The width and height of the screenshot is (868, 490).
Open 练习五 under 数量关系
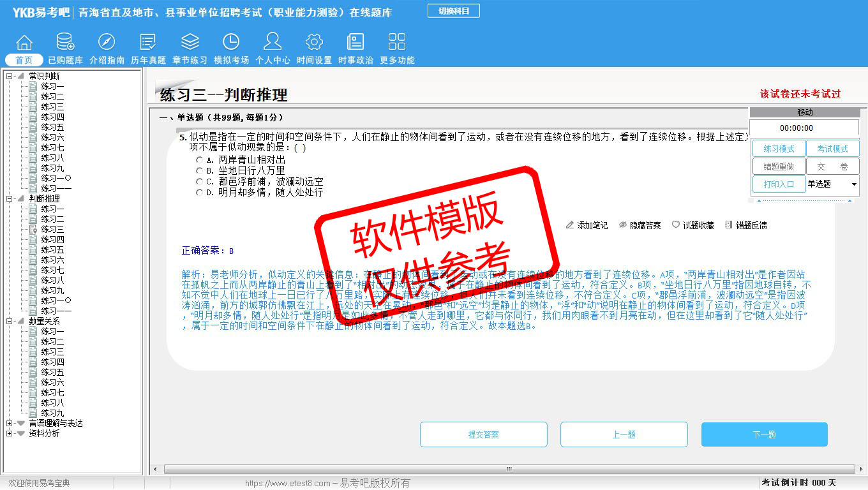pyautogui.click(x=52, y=372)
